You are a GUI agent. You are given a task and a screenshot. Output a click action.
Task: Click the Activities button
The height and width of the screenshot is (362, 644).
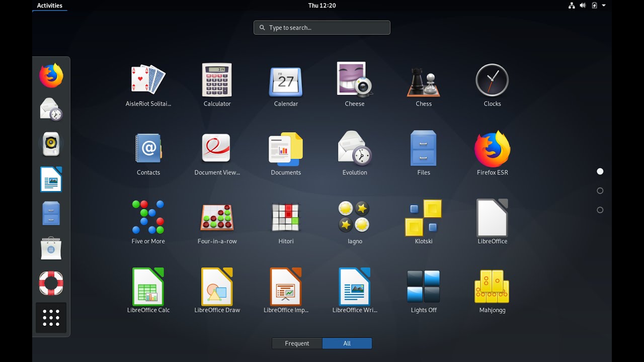coord(50,6)
